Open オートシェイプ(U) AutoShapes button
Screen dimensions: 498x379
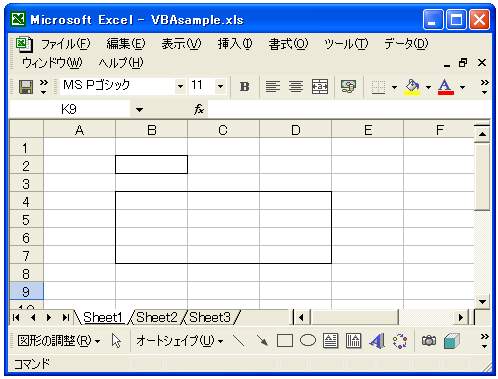click(179, 341)
